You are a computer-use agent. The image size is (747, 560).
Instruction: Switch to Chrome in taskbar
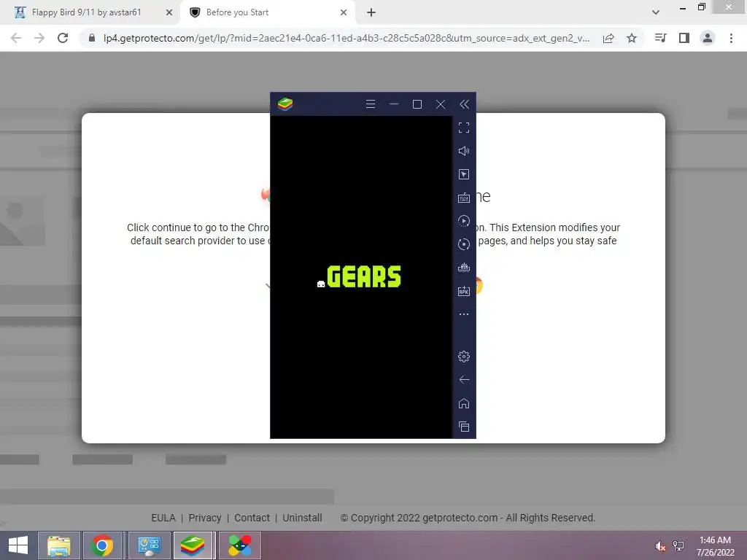tap(102, 545)
